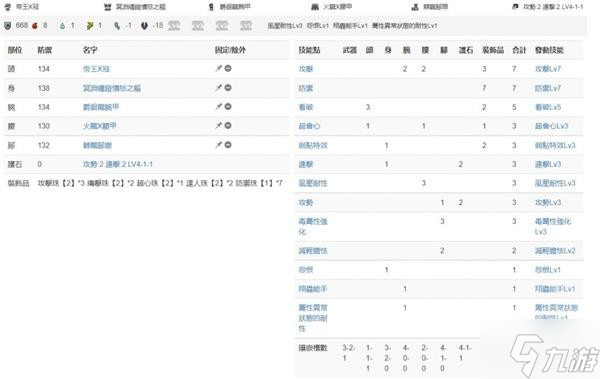Pin the leg armor in the 132 defense row
This screenshot has width=600, height=379.
pyautogui.click(x=218, y=145)
